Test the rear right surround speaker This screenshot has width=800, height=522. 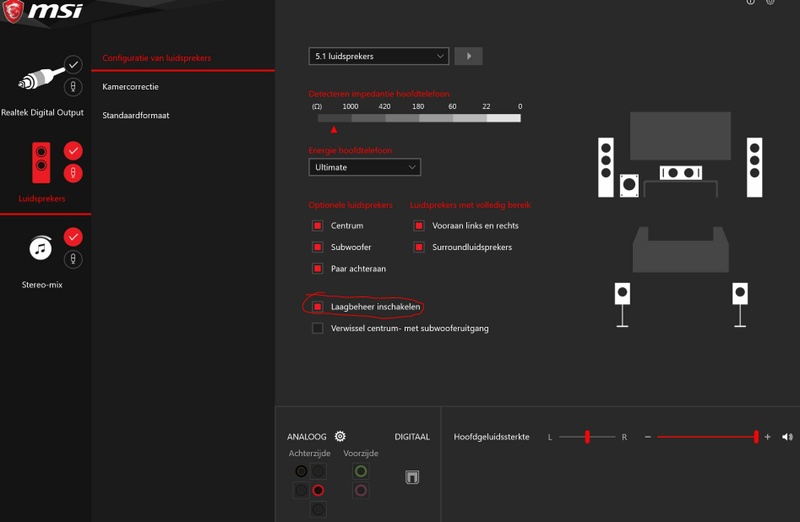pyautogui.click(x=740, y=305)
